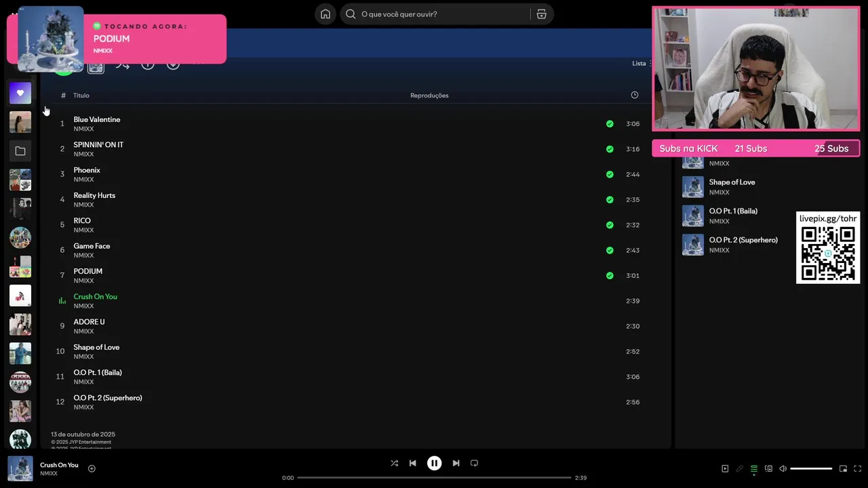
Task: Select the playing Crush On You track row
Action: tap(349, 301)
